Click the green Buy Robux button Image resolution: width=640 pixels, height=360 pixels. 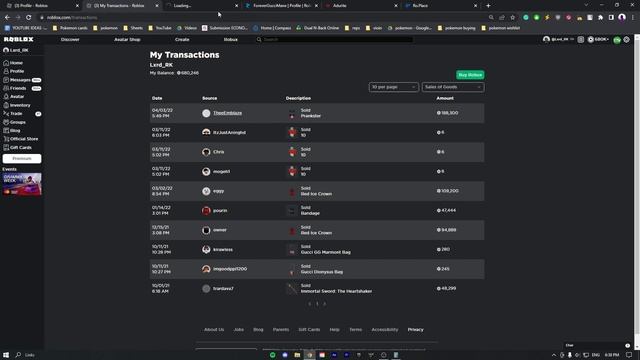point(470,75)
